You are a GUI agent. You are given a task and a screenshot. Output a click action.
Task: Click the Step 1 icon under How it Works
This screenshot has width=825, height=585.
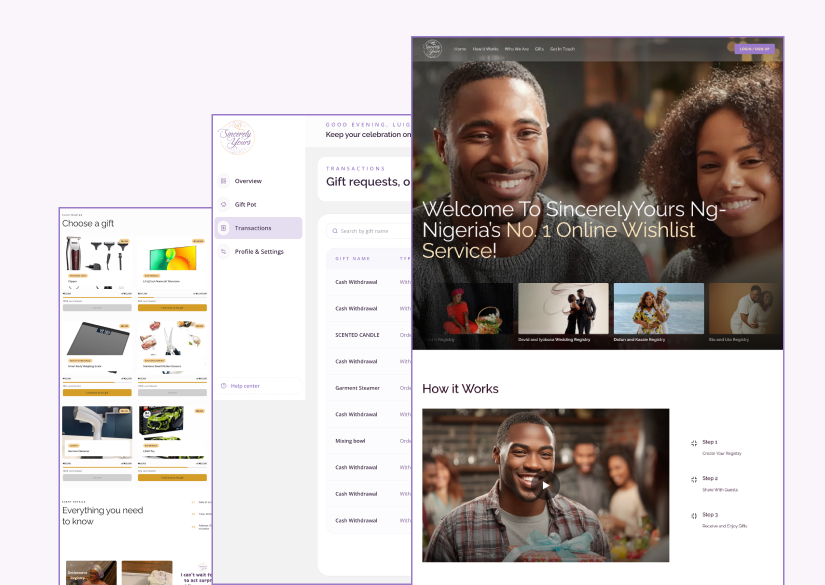(694, 443)
